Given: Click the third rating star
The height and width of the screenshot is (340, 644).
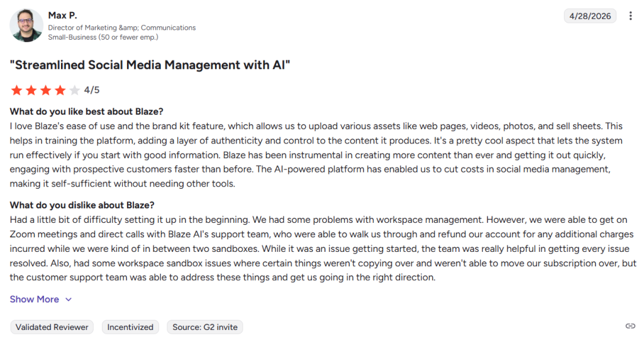Looking at the screenshot, I should 45,90.
